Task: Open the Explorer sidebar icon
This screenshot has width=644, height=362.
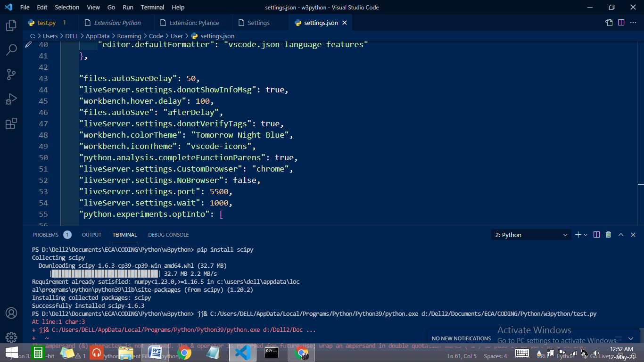Action: point(11,27)
